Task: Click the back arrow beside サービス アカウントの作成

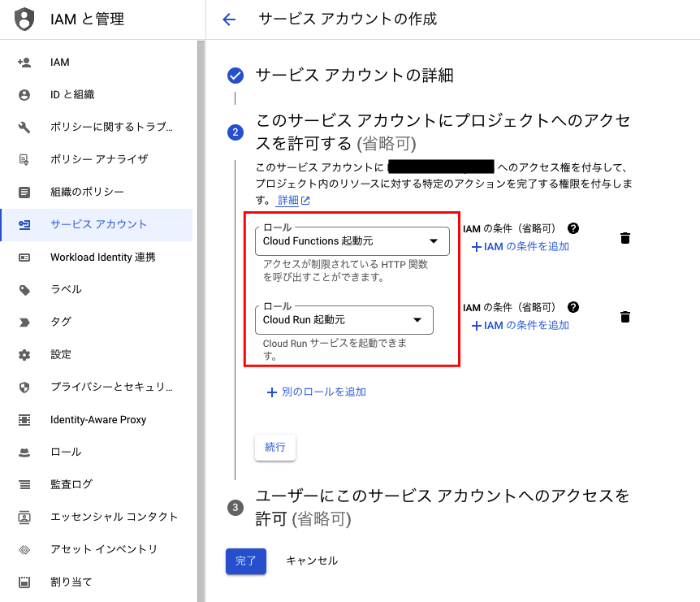Action: coord(229,19)
